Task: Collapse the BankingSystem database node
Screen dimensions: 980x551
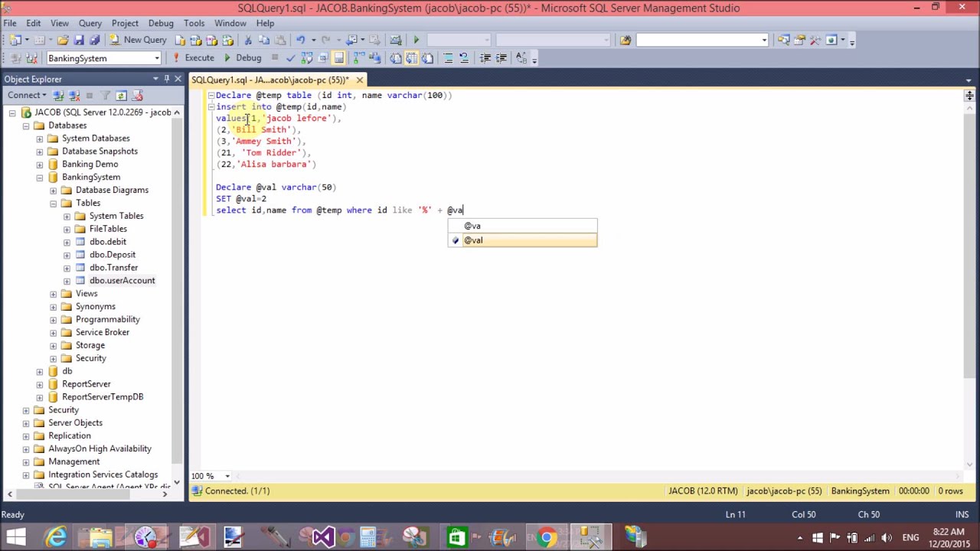Action: [40, 178]
